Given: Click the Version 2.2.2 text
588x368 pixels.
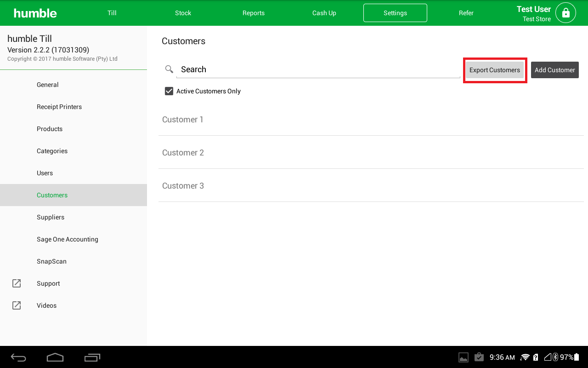Looking at the screenshot, I should click(x=48, y=50).
